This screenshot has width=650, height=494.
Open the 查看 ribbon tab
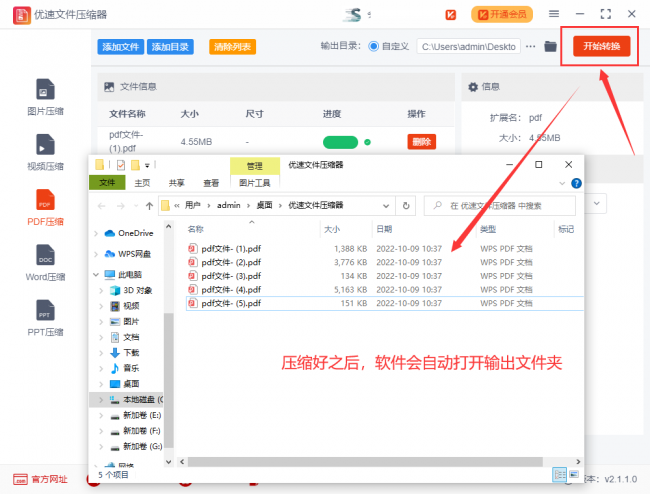point(211,183)
